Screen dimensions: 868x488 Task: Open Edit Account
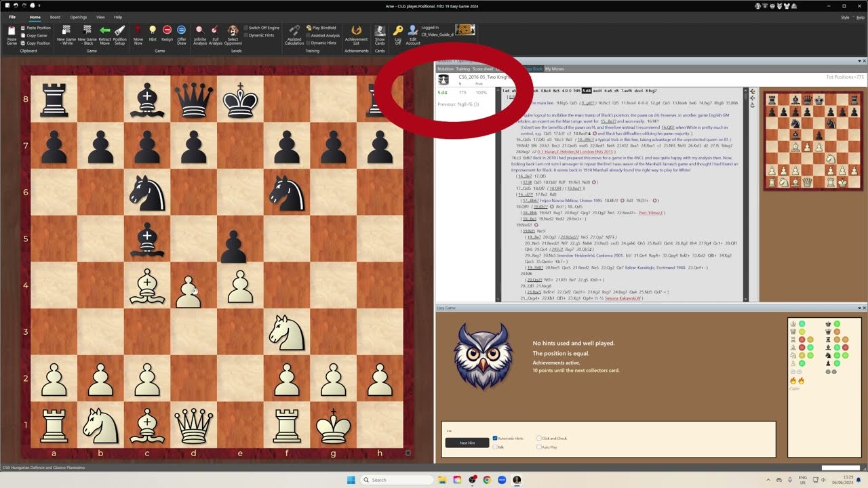click(x=412, y=35)
